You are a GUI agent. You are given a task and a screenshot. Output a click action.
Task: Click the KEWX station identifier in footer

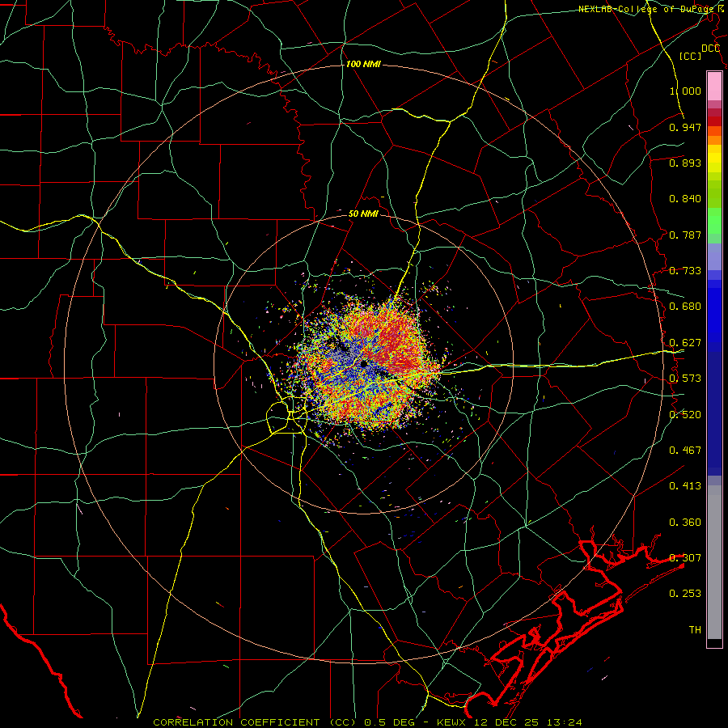pyautogui.click(x=451, y=722)
